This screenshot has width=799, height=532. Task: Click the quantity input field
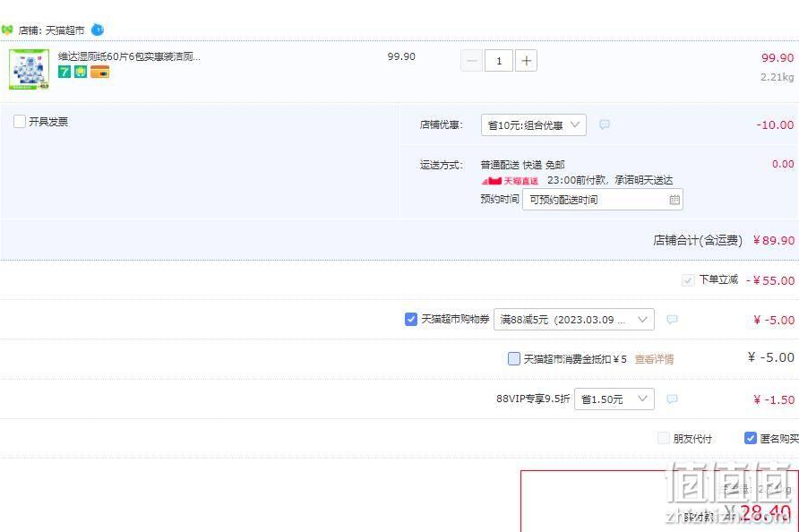499,61
